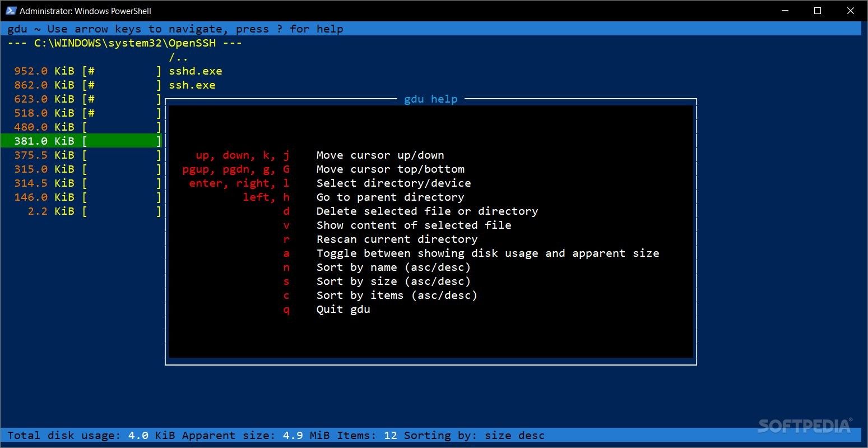The height and width of the screenshot is (448, 868).
Task: Click the 2.2 KiB file row
Action: pos(81,211)
